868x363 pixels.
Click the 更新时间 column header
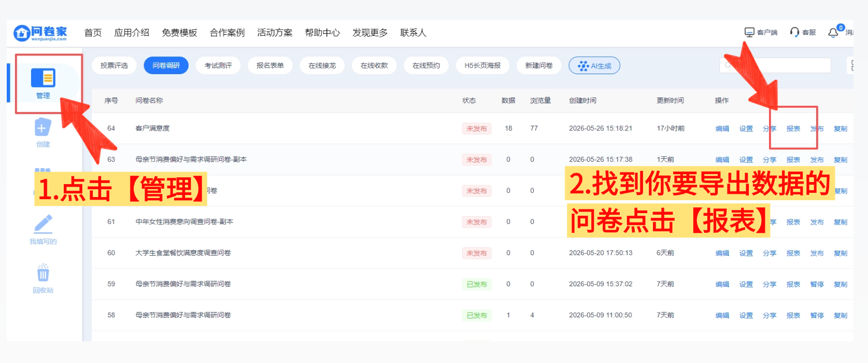click(670, 101)
